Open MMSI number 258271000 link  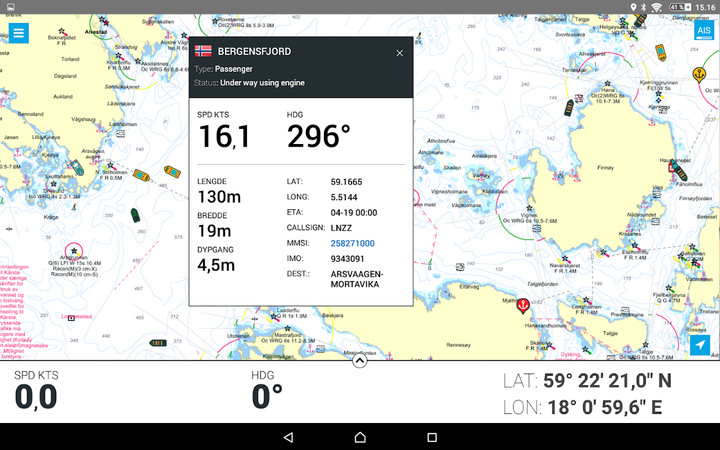coord(353,243)
